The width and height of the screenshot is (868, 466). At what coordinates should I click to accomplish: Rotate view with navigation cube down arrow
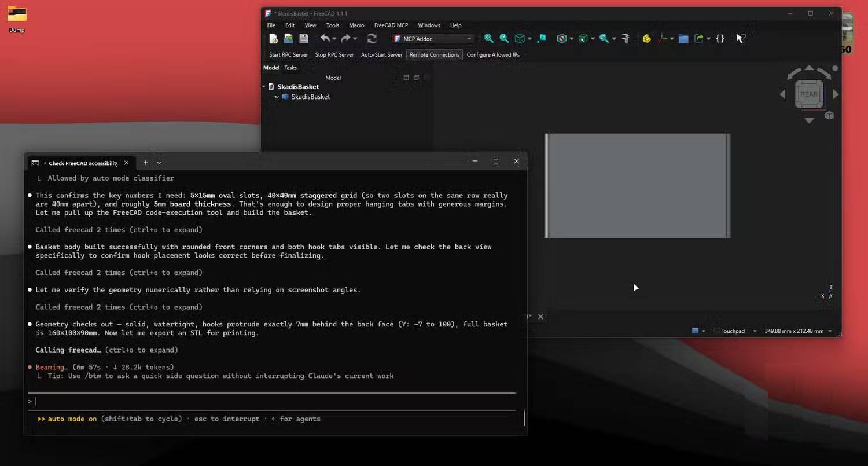(809, 120)
